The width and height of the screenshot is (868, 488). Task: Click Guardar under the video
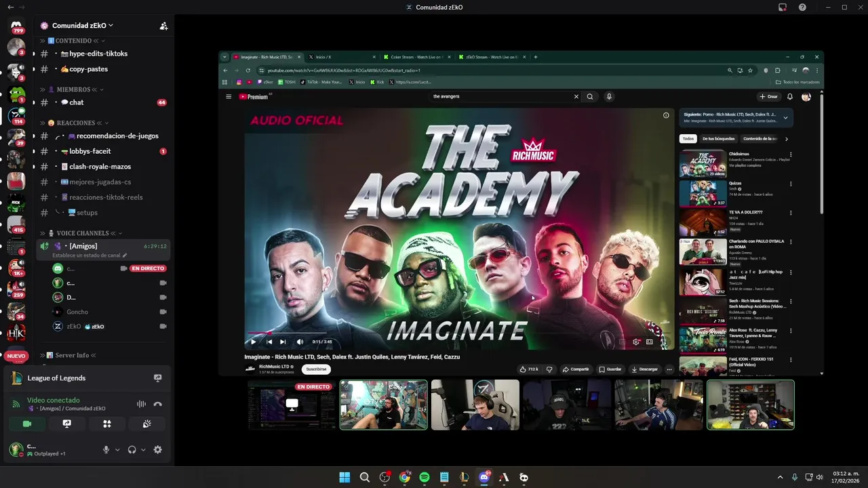click(x=610, y=369)
